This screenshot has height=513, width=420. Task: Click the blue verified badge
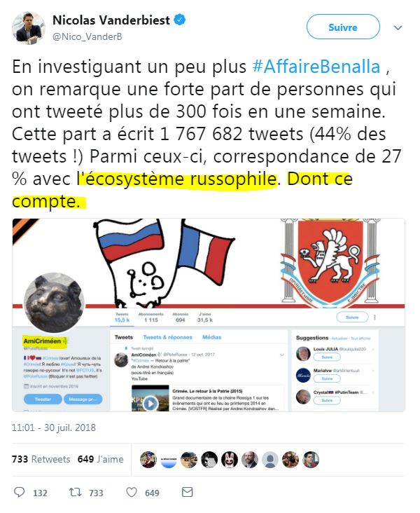point(179,20)
